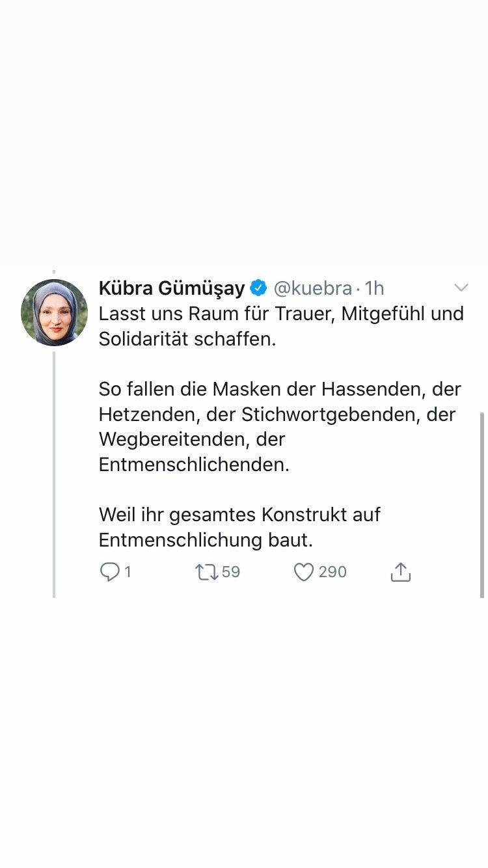This screenshot has height=868, width=488.
Task: Click the blue verified badge
Action: (258, 288)
